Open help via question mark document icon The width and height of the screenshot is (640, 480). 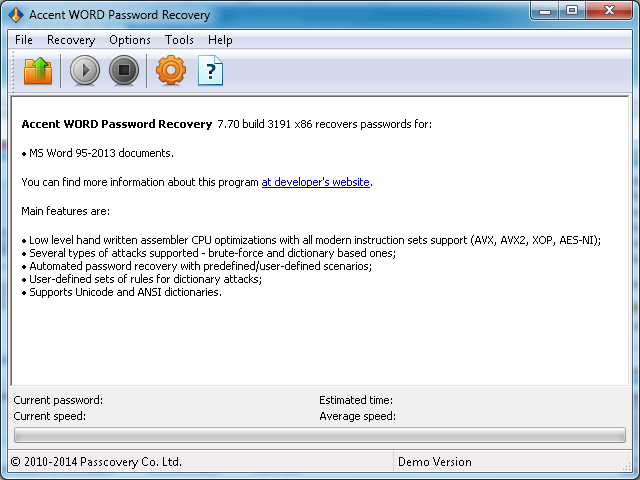tap(210, 71)
